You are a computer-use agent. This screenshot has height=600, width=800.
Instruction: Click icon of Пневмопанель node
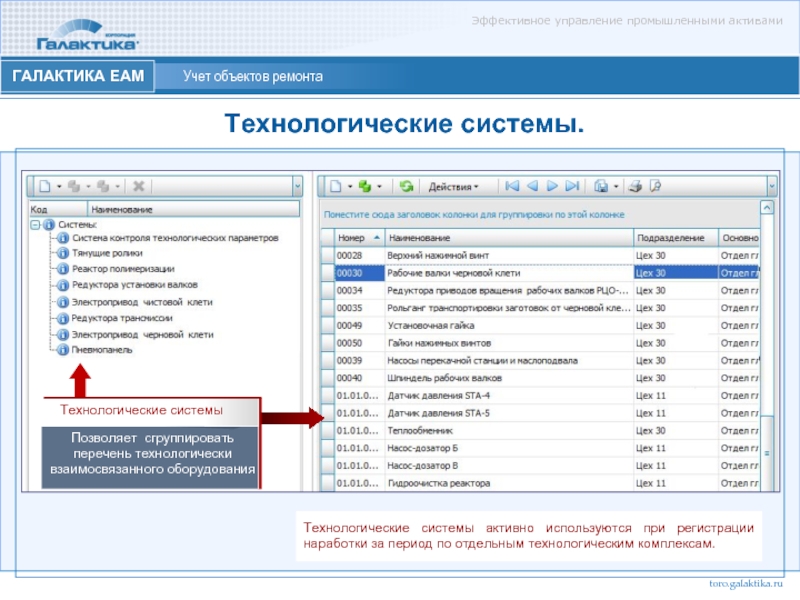(62, 350)
